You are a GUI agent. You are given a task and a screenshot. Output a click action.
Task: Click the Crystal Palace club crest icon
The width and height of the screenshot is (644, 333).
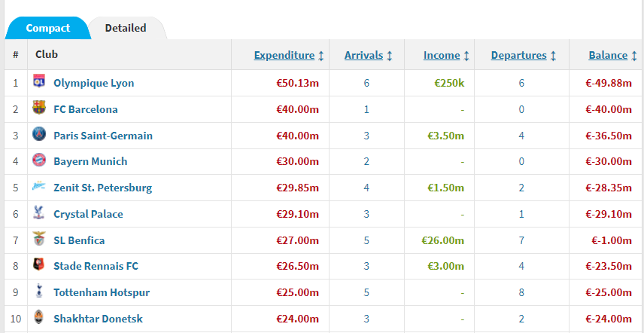tap(39, 213)
